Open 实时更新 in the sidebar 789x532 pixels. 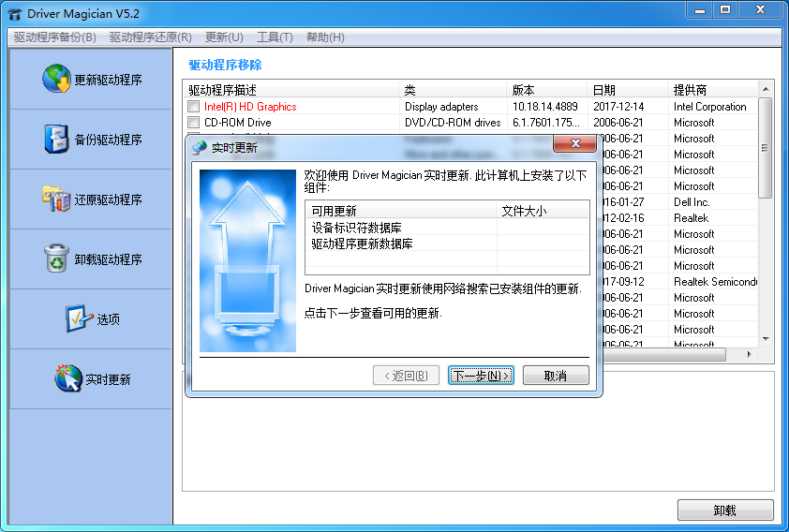pos(91,378)
